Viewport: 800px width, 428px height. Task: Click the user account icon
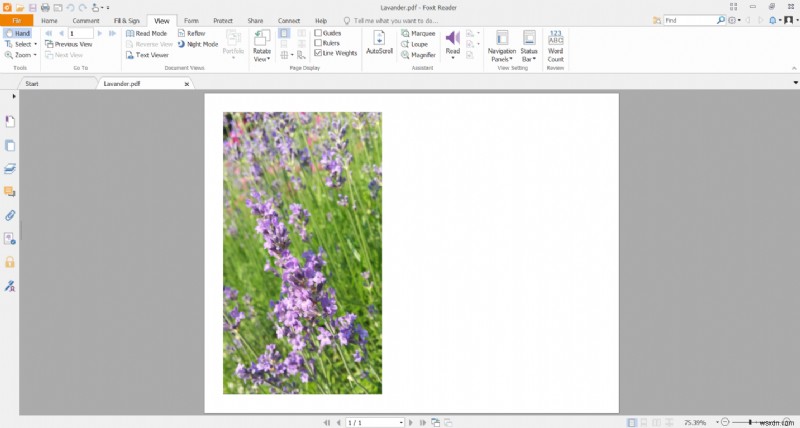(x=789, y=20)
